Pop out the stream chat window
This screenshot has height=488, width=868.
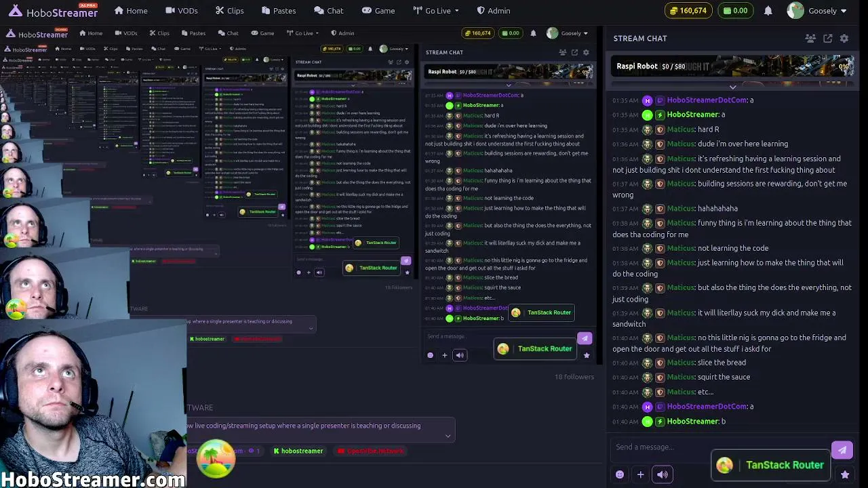[828, 39]
